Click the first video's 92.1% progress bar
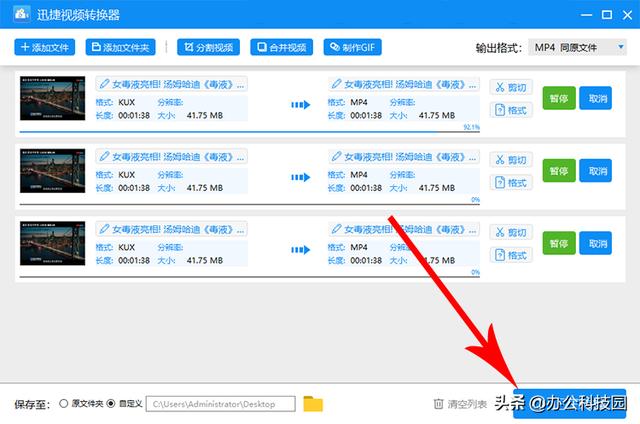This screenshot has height=424, width=640. tap(249, 132)
